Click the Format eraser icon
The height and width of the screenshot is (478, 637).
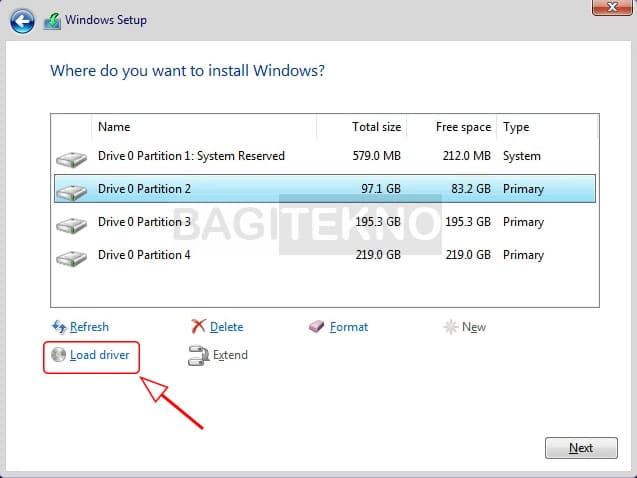pyautogui.click(x=316, y=326)
